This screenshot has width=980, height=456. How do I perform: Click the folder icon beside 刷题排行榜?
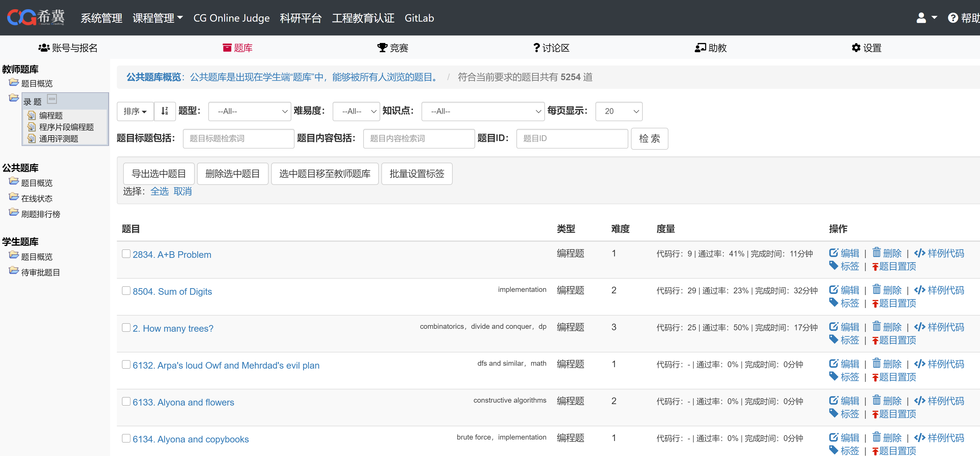coord(14,212)
